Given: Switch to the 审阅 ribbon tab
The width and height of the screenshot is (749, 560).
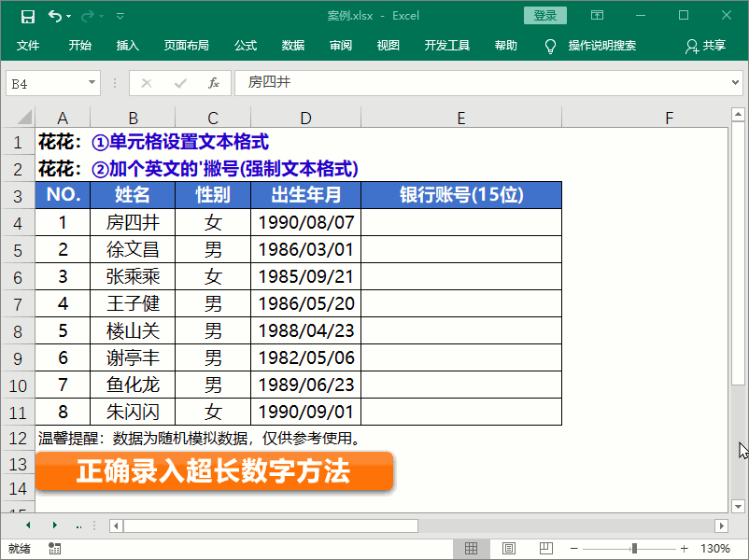Looking at the screenshot, I should tap(341, 46).
